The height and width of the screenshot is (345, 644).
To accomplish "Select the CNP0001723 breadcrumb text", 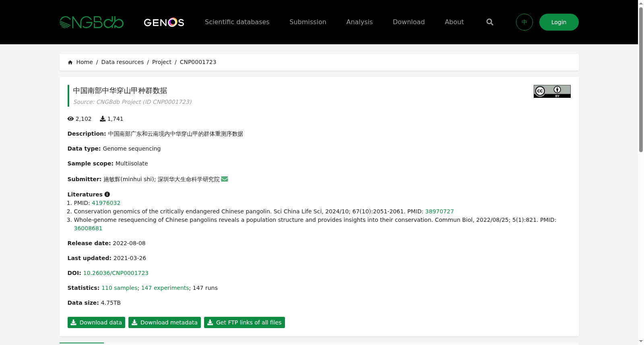I will [x=198, y=62].
